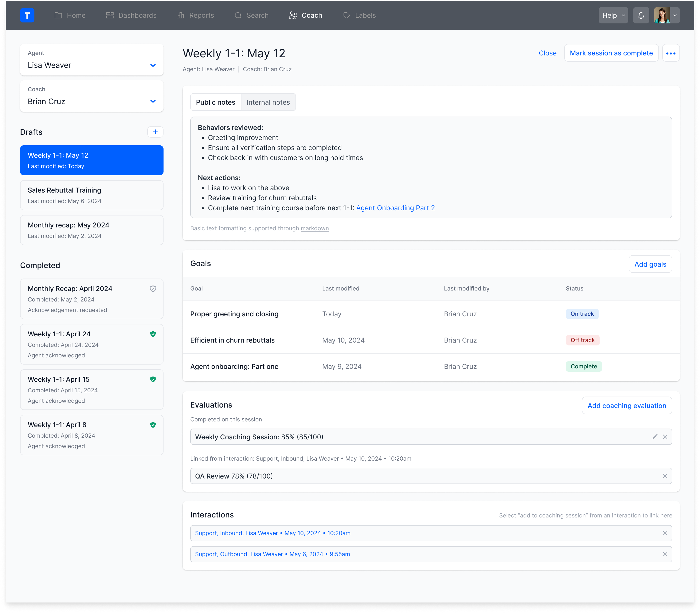Open the Help dropdown menu
This screenshot has width=700, height=613.
613,15
